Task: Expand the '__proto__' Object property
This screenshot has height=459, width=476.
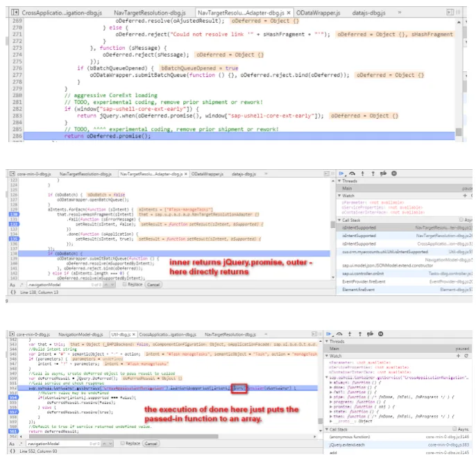Action: tap(331, 422)
